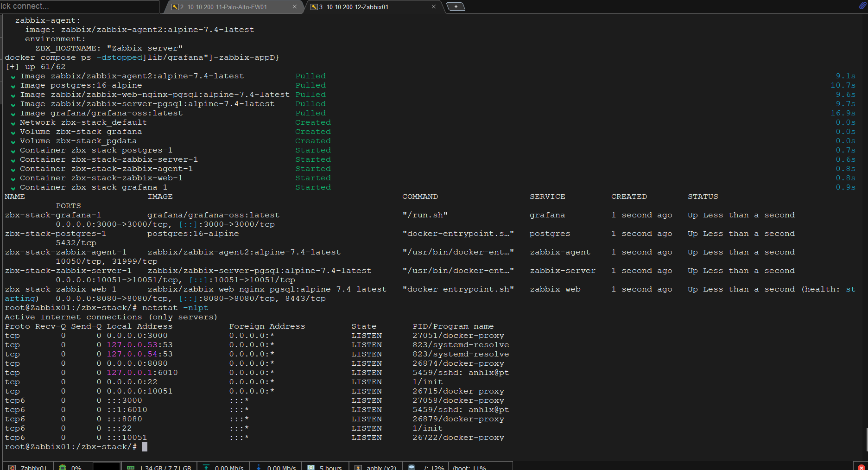
Task: Click the red close icon in status bar
Action: click(862, 467)
